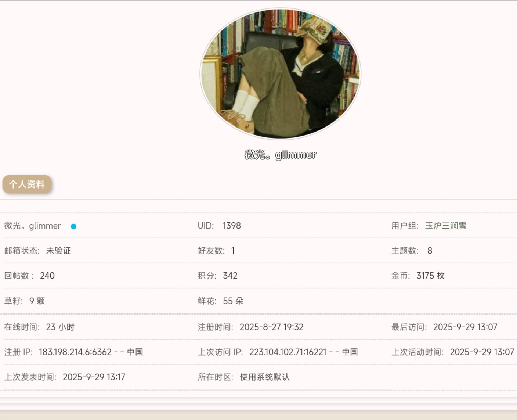
Task: Open the circular profile avatar photo
Action: click(280, 74)
